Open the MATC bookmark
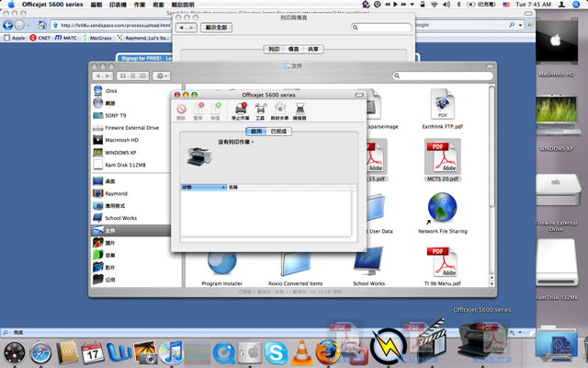This screenshot has height=368, width=588. tap(65, 38)
